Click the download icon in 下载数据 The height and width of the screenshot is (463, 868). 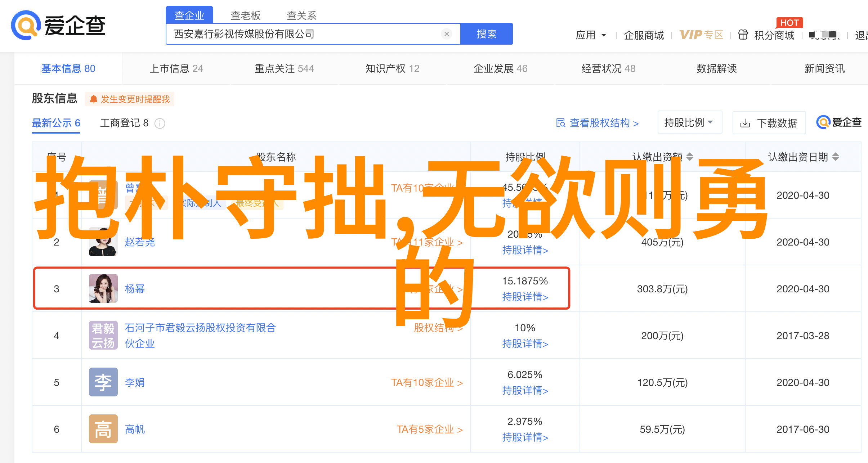click(x=745, y=123)
